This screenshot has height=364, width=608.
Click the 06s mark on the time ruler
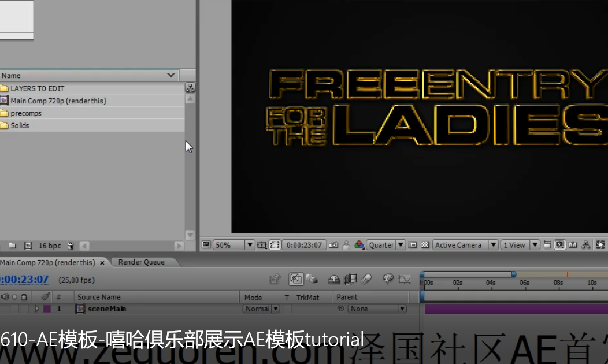524,283
